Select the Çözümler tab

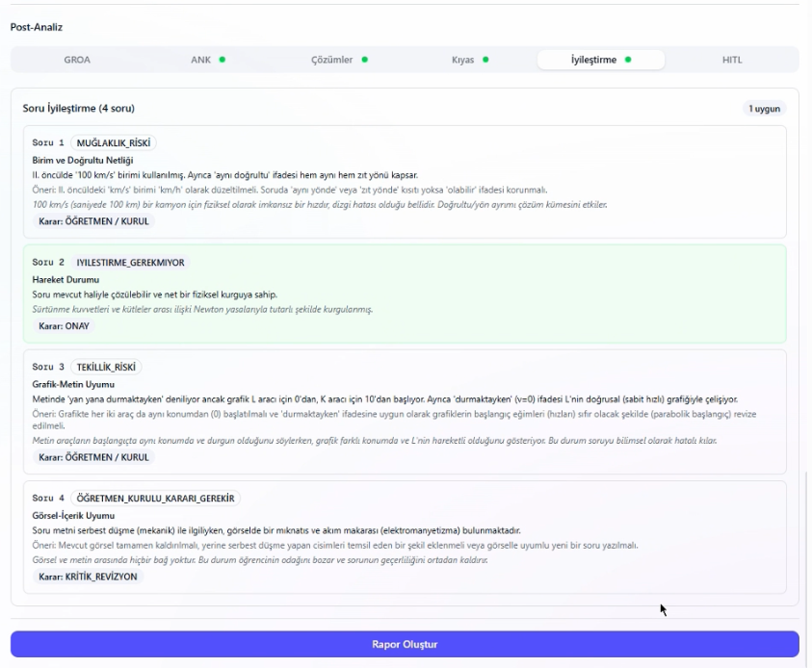(331, 60)
